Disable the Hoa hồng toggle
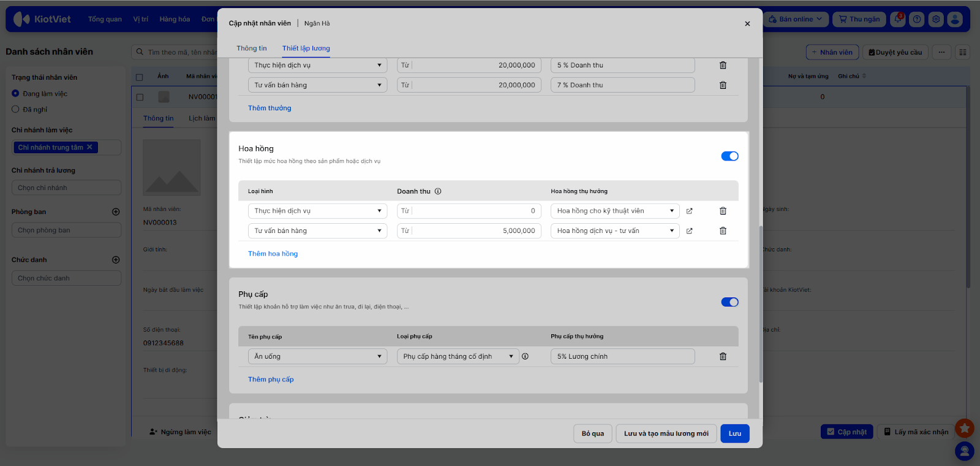Viewport: 980px width, 466px height. [x=729, y=156]
